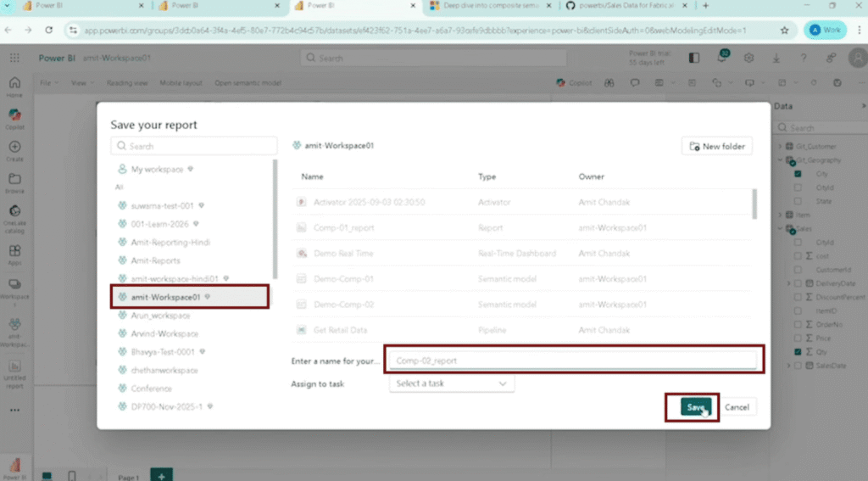Check the CustomerId field checkbox
Screen dimensions: 868x481
click(798, 270)
